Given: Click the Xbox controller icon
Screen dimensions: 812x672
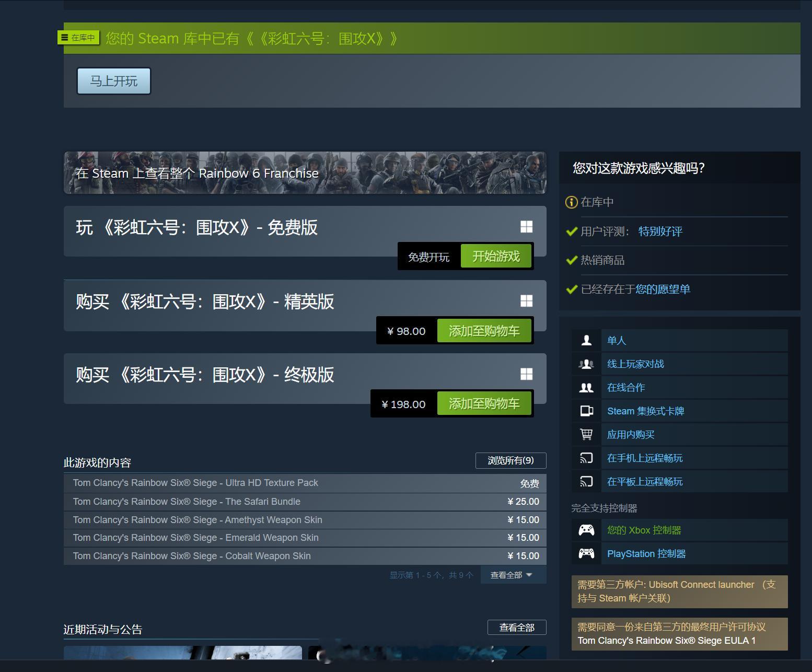Looking at the screenshot, I should [x=586, y=530].
